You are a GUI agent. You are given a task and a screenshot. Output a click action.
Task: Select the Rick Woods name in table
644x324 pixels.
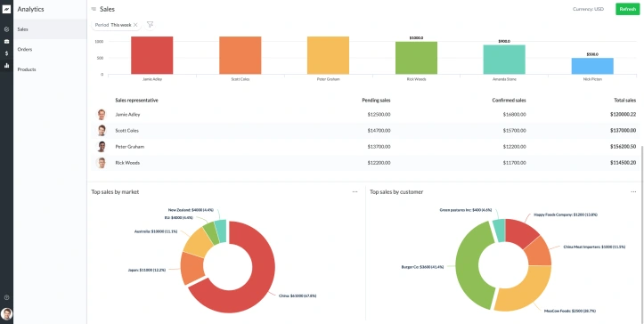(127, 163)
